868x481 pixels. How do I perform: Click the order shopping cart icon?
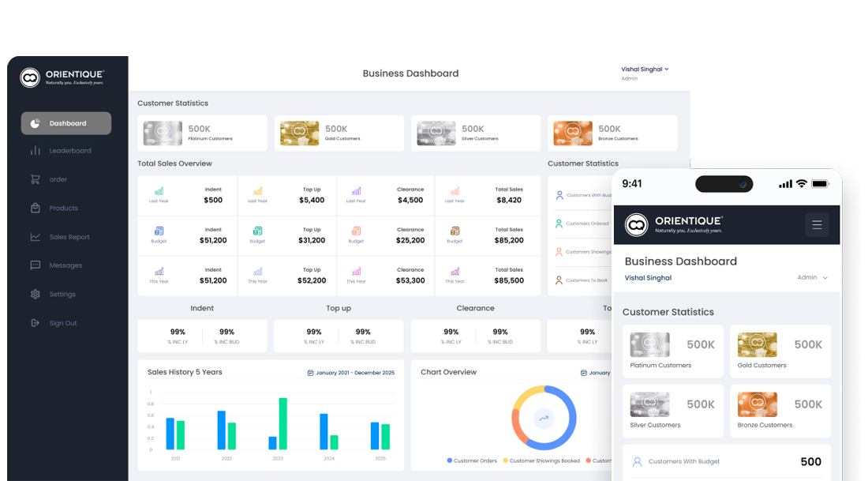click(36, 179)
